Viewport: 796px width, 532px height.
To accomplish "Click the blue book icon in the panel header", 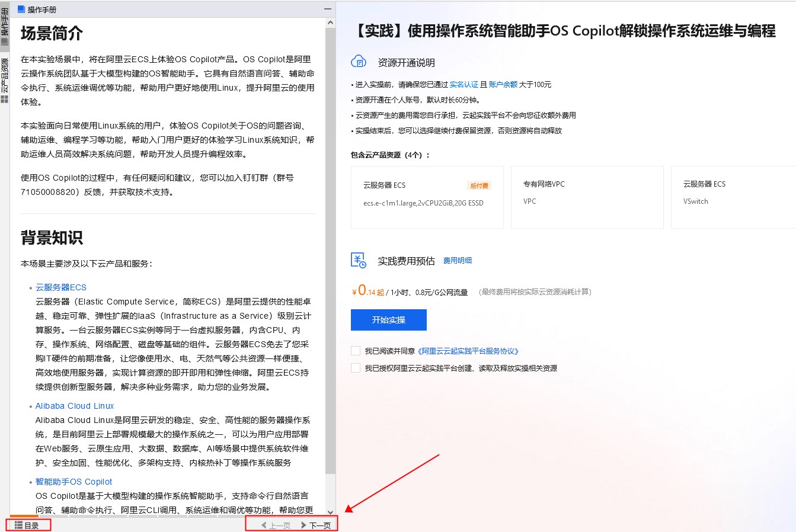I will click(x=21, y=9).
